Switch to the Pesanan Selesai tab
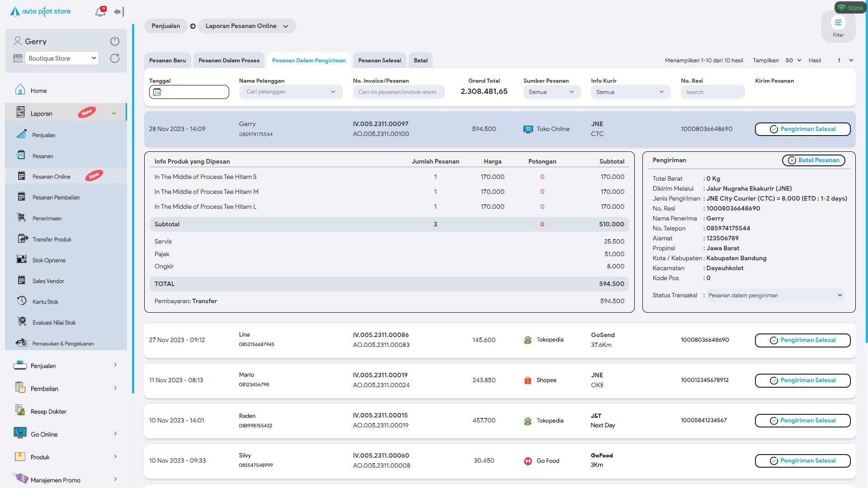The height and width of the screenshot is (488, 868). pyautogui.click(x=379, y=61)
